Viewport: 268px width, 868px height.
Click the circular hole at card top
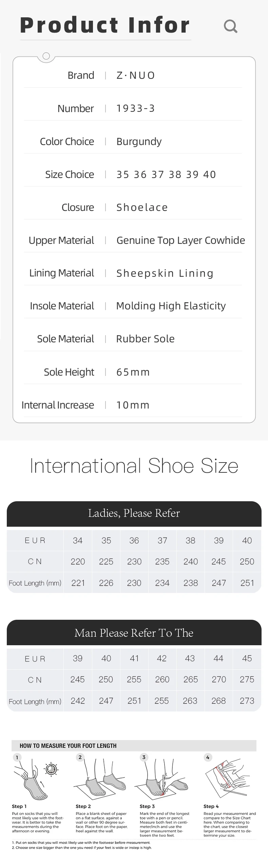(x=46, y=56)
